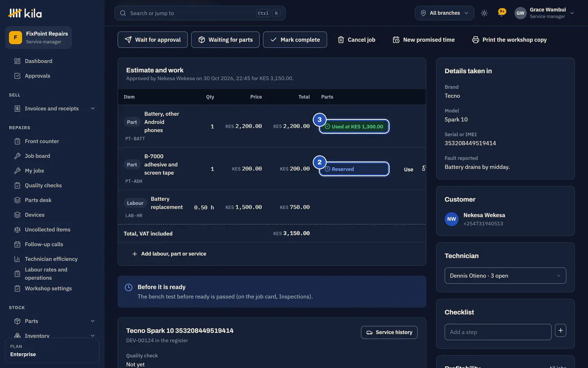Viewport: 588px width, 368px height.
Task: Open the notifications 9+ badge icon
Action: point(502,13)
